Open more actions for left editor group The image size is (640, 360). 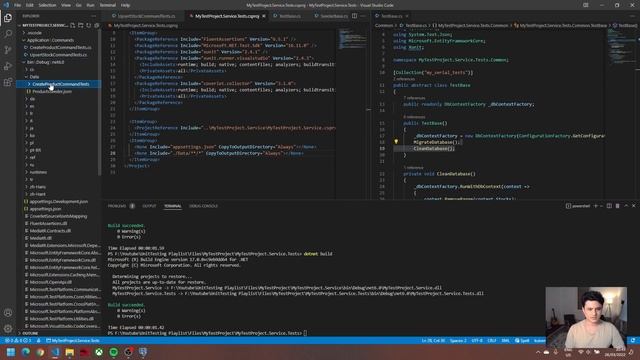click(x=363, y=16)
